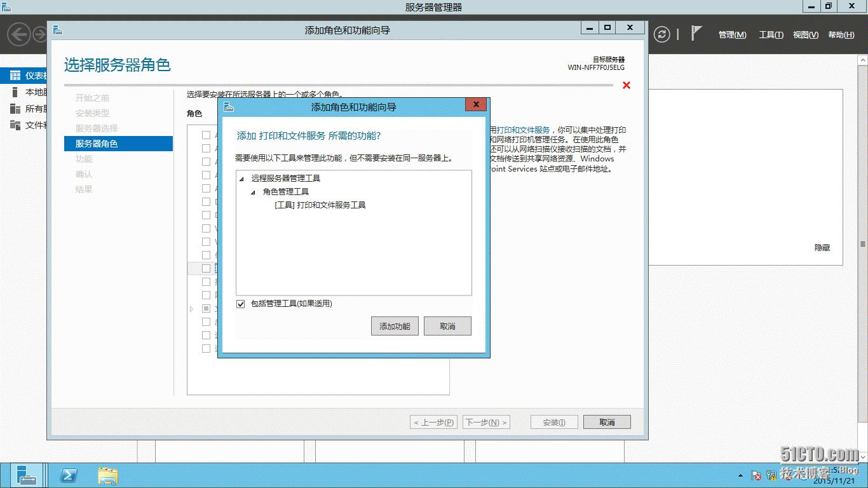Expand the role with the disclosure triangle
868x488 pixels.
click(190, 308)
